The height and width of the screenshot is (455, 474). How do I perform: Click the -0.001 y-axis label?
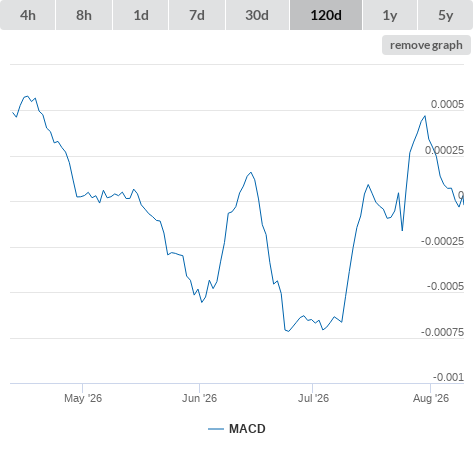[x=448, y=377]
